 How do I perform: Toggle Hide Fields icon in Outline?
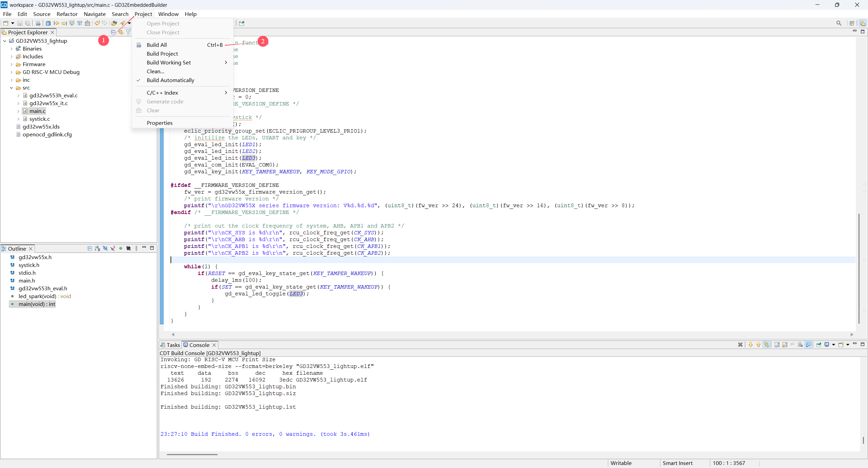coord(105,249)
